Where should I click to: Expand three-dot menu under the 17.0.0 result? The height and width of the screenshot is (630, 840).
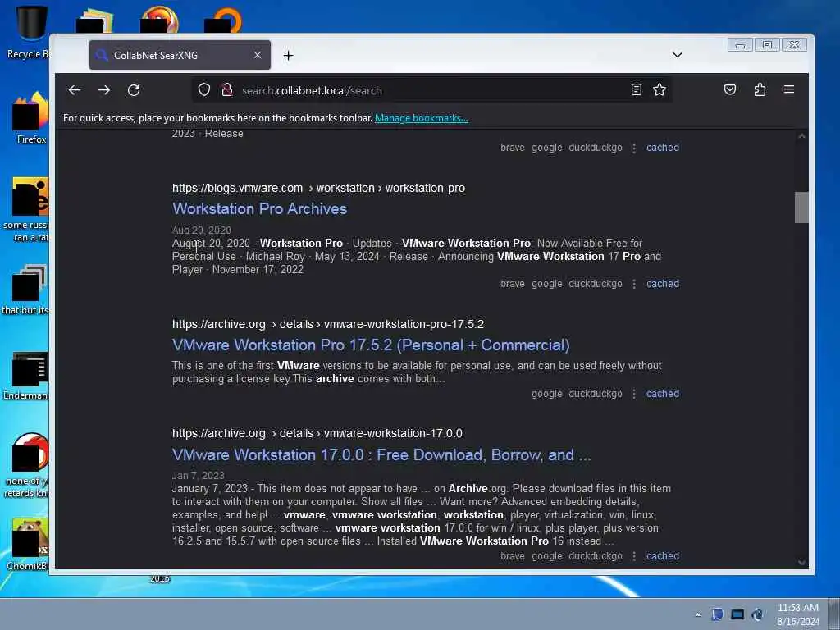pyautogui.click(x=634, y=557)
